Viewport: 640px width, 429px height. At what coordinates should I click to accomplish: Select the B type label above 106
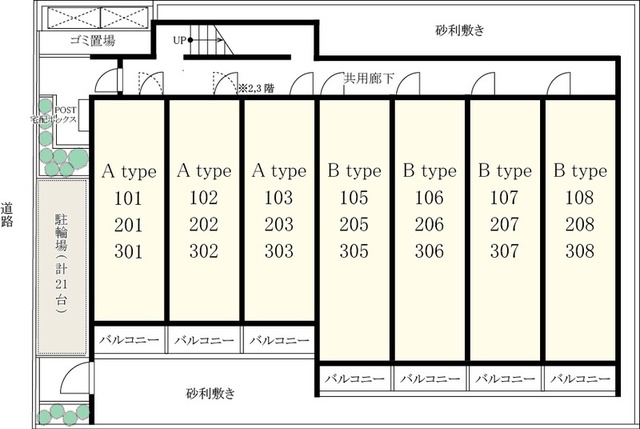429,171
